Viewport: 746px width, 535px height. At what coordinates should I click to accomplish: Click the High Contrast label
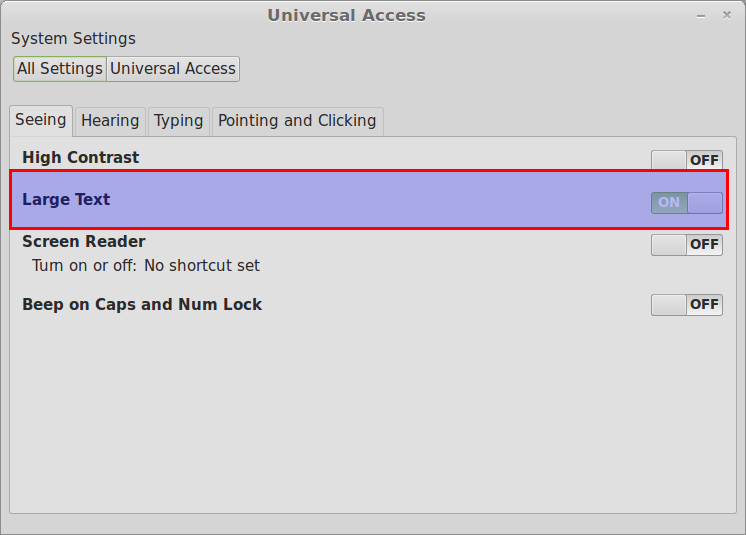(80, 157)
